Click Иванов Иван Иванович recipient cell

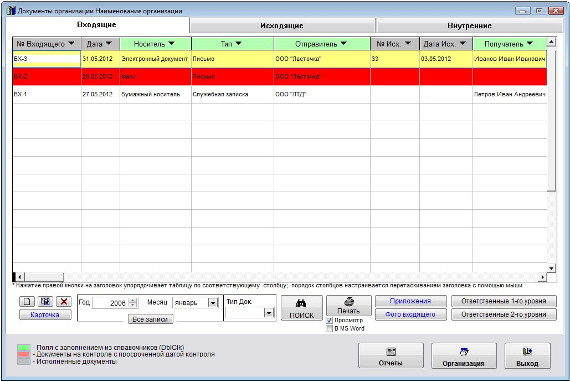click(510, 59)
